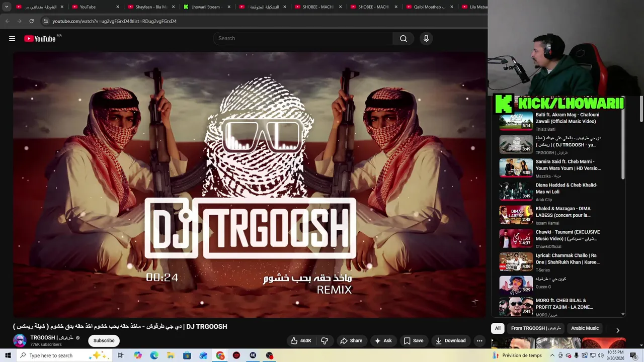Viewport: 644px width, 362px height.
Task: Open more actions three-dot menu
Action: [x=479, y=341]
